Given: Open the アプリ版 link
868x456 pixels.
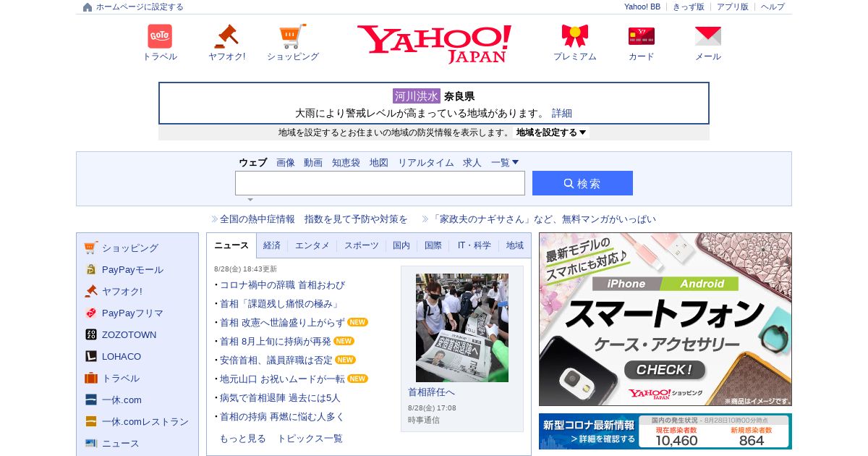Looking at the screenshot, I should pyautogui.click(x=733, y=7).
